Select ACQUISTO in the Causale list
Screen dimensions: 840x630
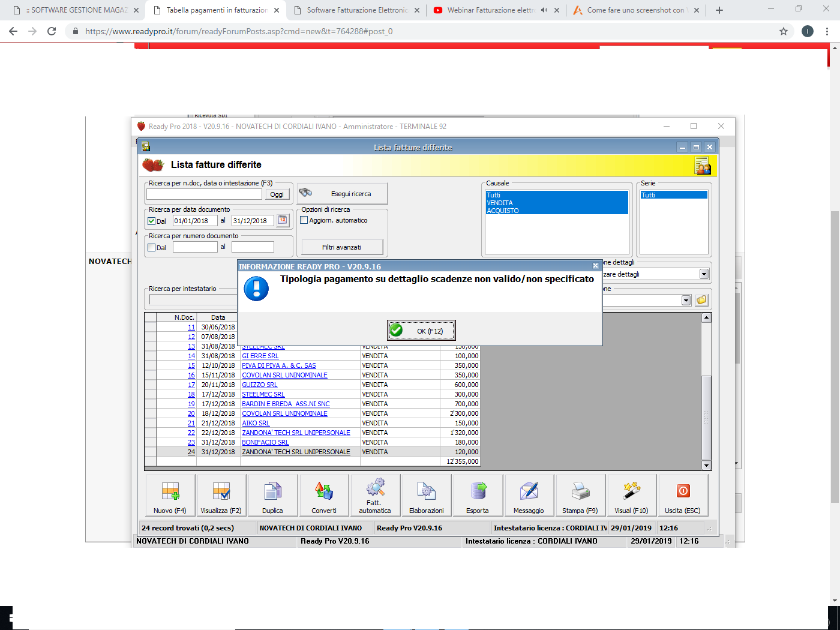pyautogui.click(x=557, y=211)
